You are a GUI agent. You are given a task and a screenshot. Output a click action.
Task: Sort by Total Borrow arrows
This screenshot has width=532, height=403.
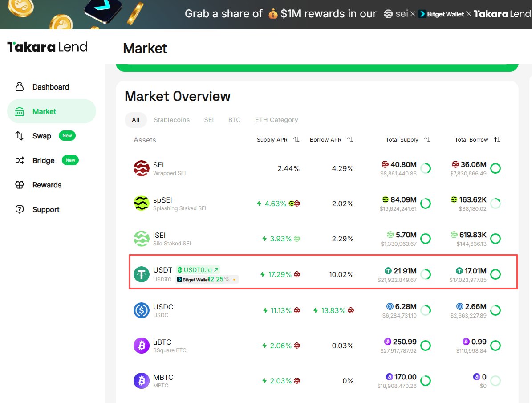[497, 140]
